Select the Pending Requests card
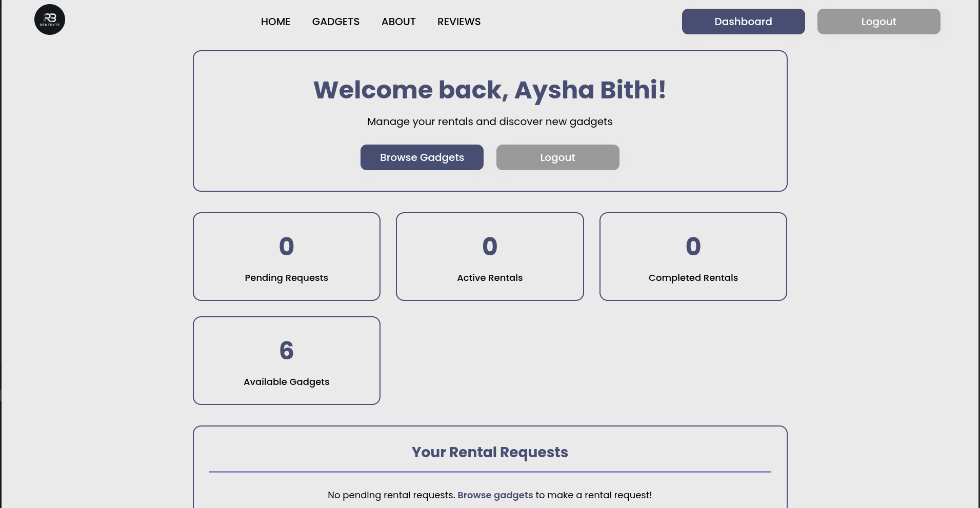This screenshot has width=980, height=508. pyautogui.click(x=286, y=256)
